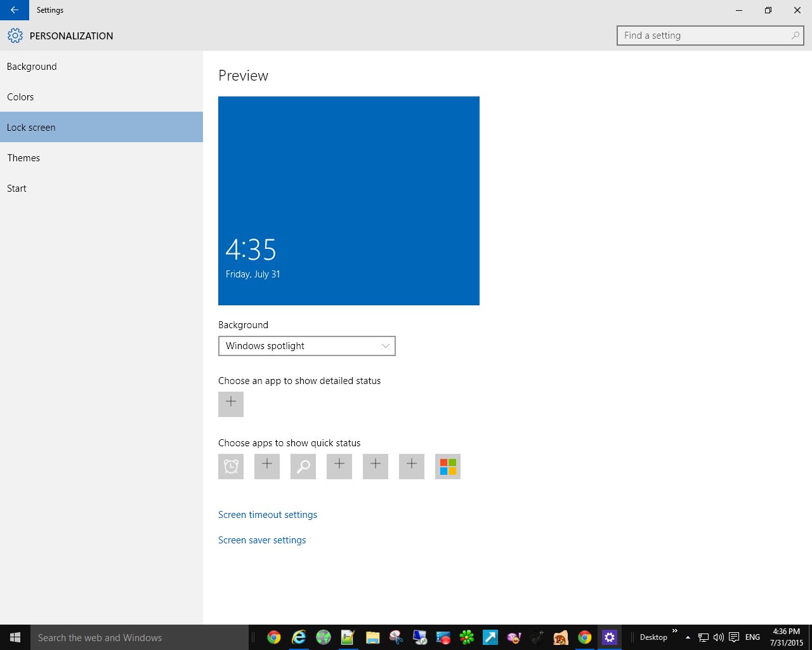Expand the Desktop toolbar chevron
The image size is (812, 650).
[x=675, y=632]
